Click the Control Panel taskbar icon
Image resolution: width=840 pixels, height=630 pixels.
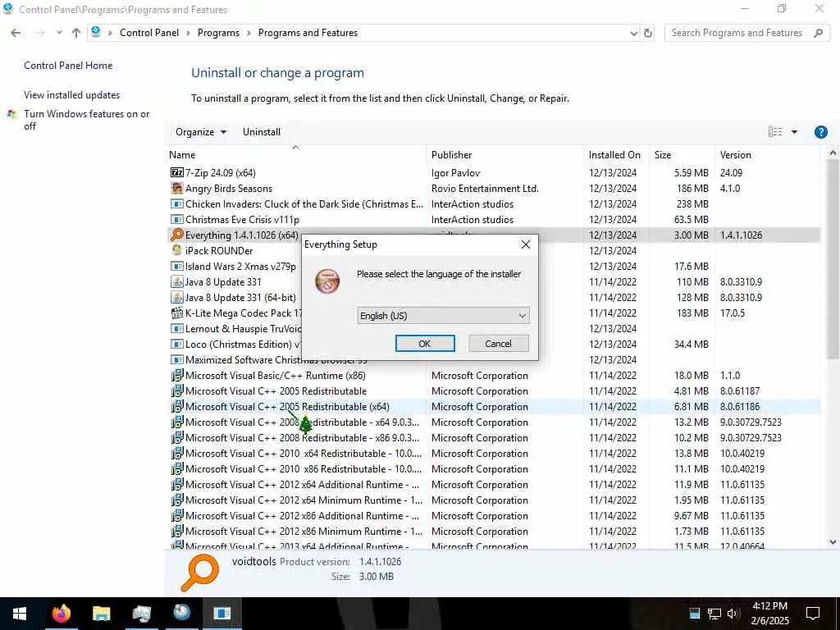coord(141,613)
